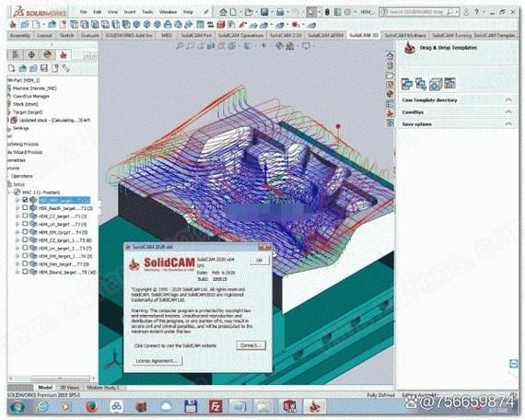Open the ConfigurationManager crosshair tab icon
The height and width of the screenshot is (420, 525).
pyautogui.click(x=31, y=54)
